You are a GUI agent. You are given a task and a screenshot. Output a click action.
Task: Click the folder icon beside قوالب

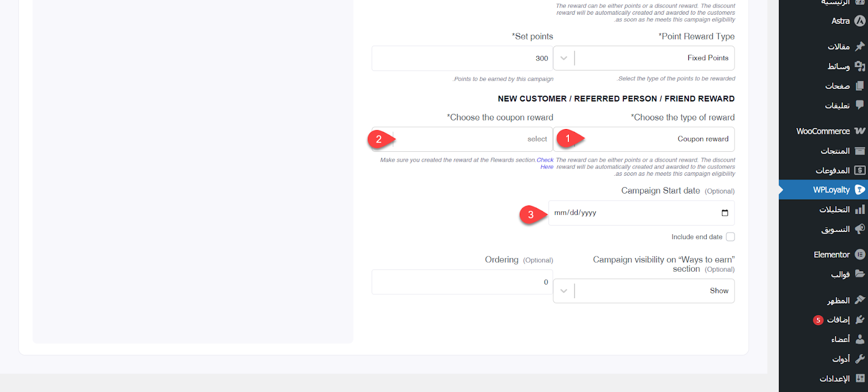(860, 274)
